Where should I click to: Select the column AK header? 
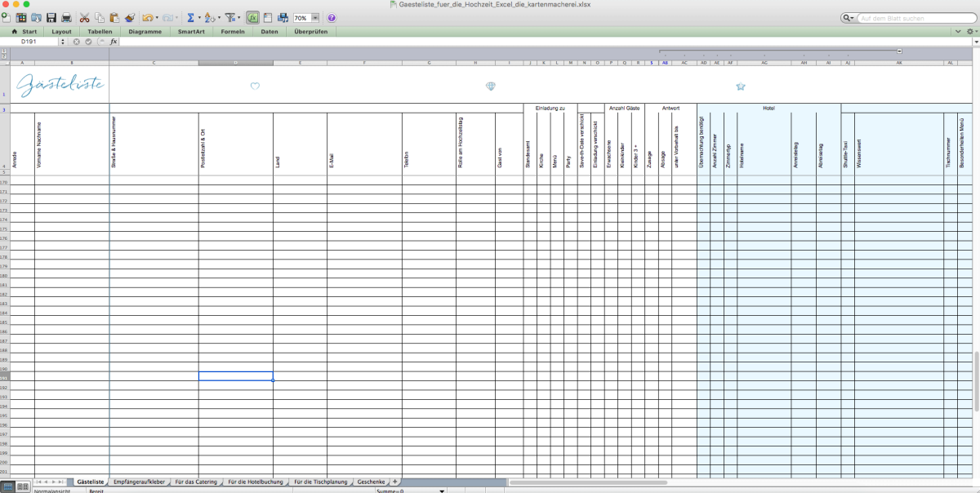898,63
